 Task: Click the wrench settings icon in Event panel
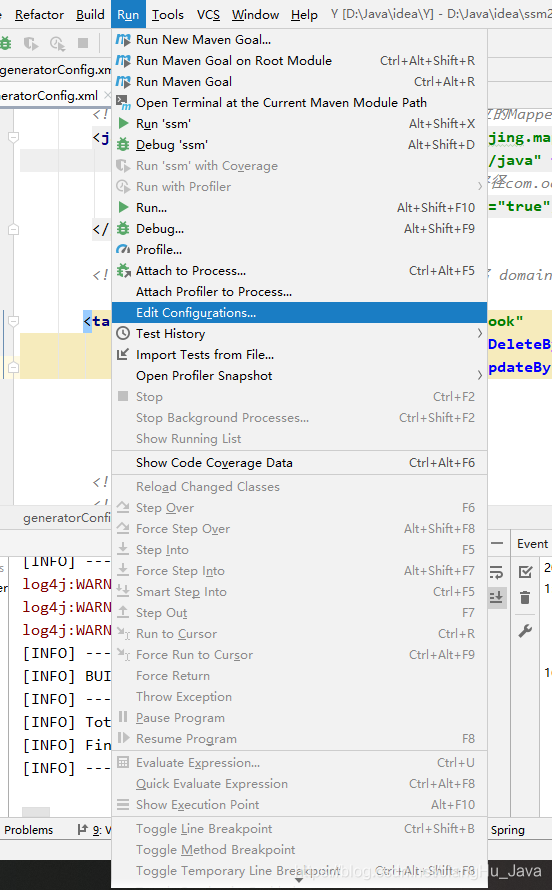525,631
